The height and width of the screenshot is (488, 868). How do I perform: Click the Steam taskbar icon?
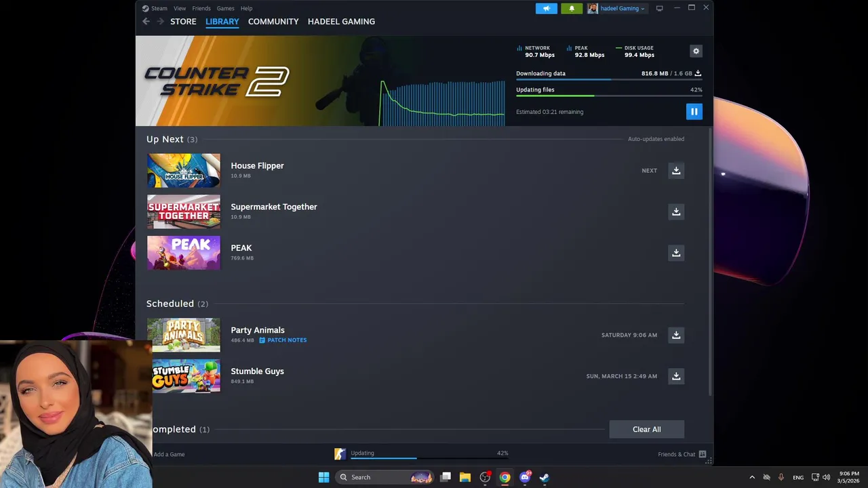tap(544, 477)
